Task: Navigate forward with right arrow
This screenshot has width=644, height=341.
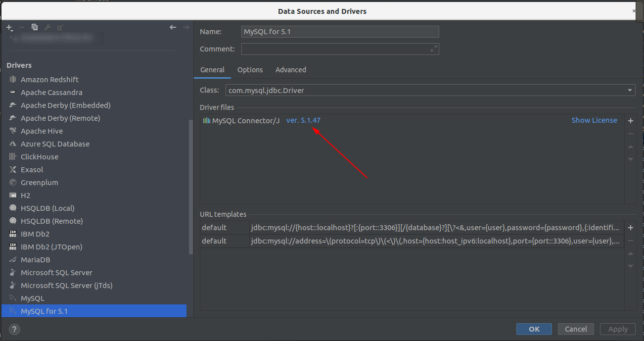Action: (186, 27)
